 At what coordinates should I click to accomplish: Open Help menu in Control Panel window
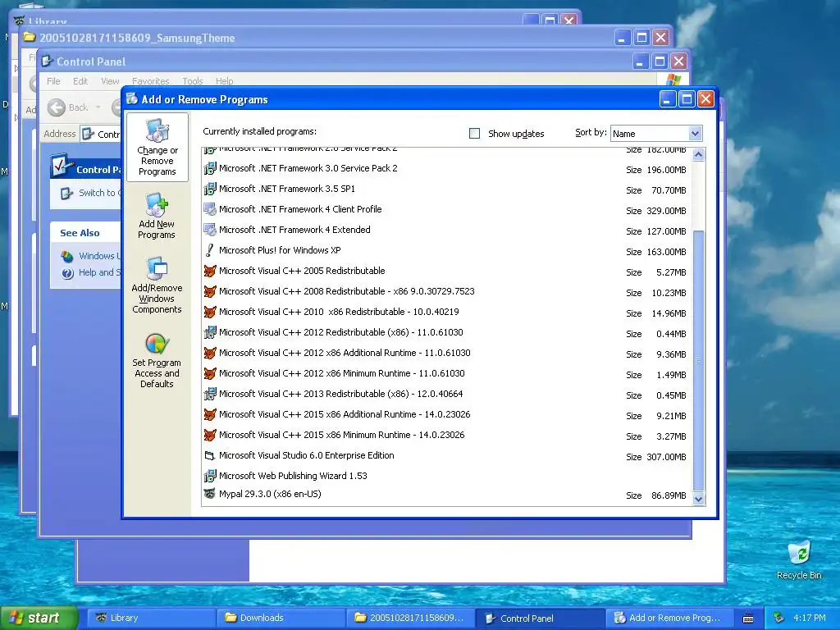pos(225,81)
